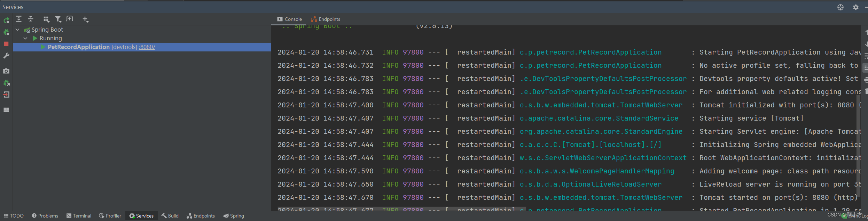Toggle scroll to end in the console
The height and width of the screenshot is (221, 868).
click(866, 68)
